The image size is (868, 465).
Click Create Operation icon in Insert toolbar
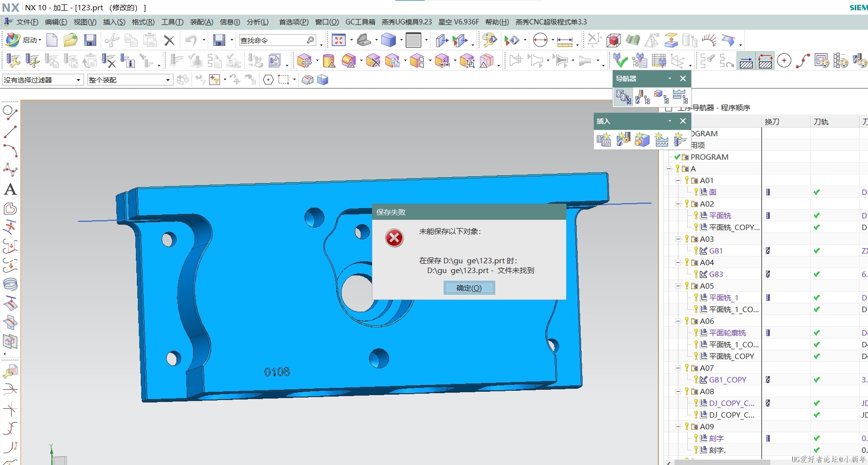680,140
